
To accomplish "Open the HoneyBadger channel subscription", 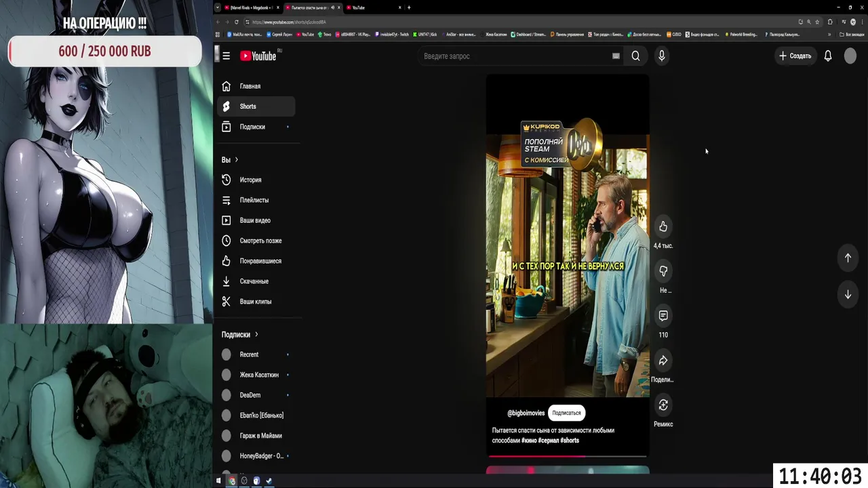I will click(x=256, y=456).
